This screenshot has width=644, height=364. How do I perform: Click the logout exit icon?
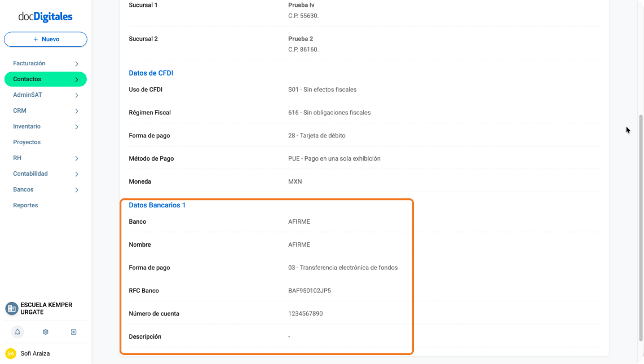point(73,332)
